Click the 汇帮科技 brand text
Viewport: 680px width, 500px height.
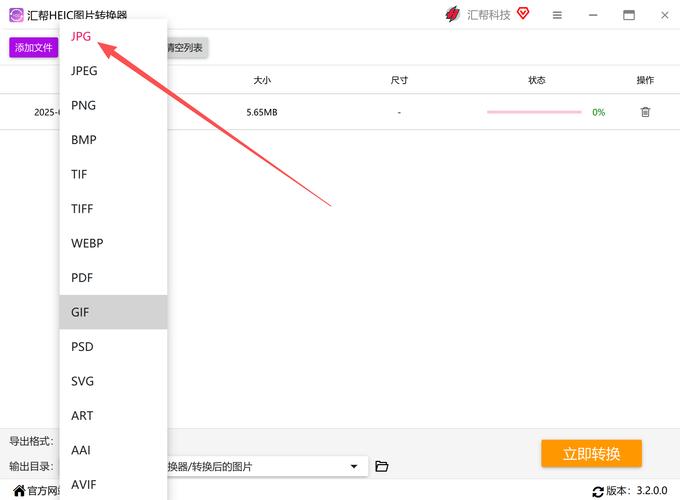489,15
